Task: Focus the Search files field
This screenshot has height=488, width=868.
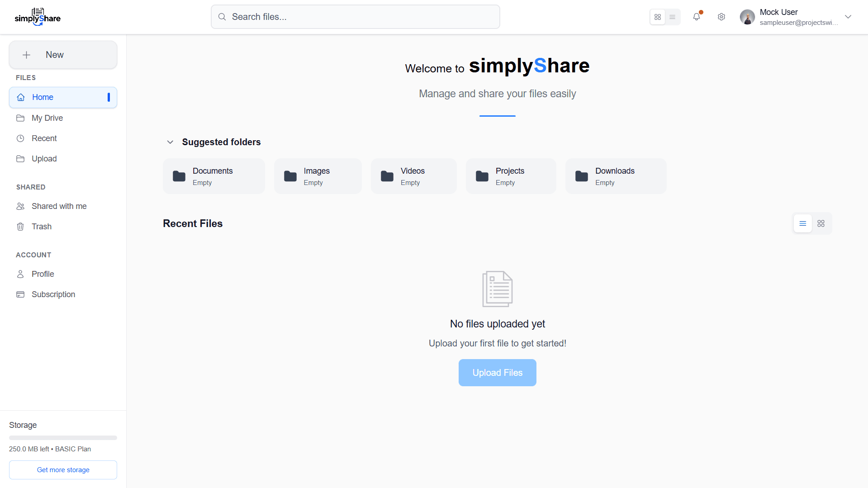Action: [x=355, y=17]
